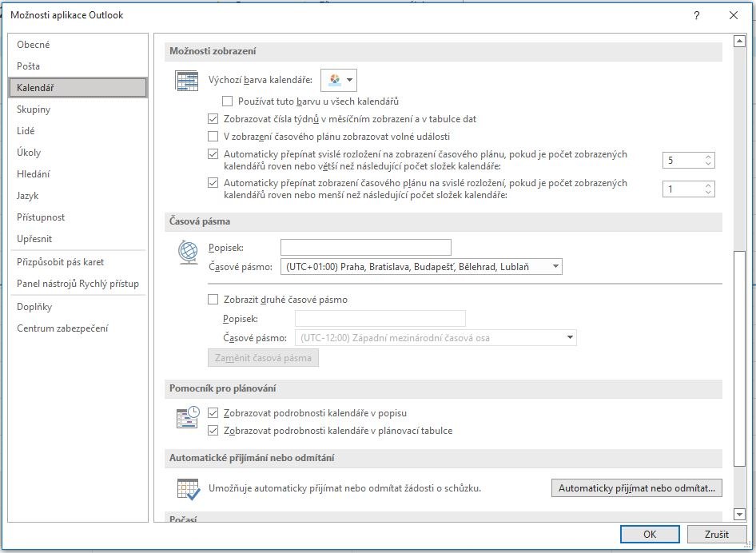Viewport: 756px width, 553px height.
Task: Select the Doplňky category
Action: [78, 307]
